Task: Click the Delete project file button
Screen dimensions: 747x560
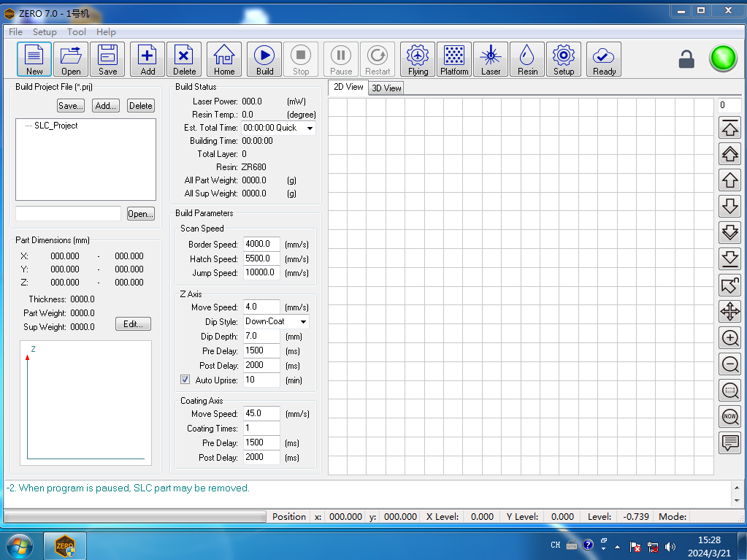Action: click(x=140, y=106)
